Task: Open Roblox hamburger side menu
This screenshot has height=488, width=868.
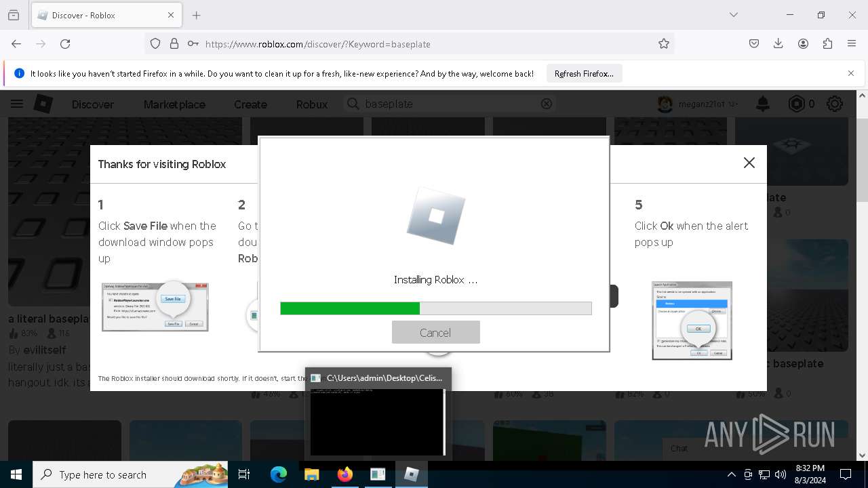Action: (16, 104)
